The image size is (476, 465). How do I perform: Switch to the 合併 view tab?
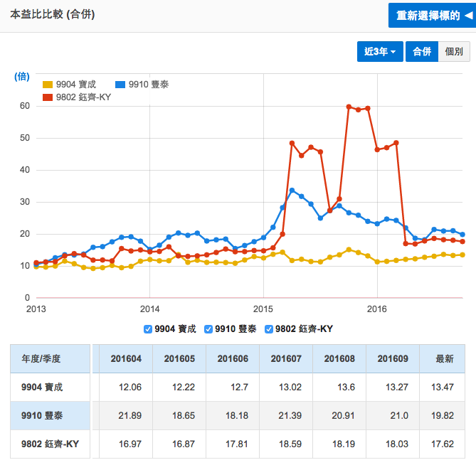click(422, 52)
